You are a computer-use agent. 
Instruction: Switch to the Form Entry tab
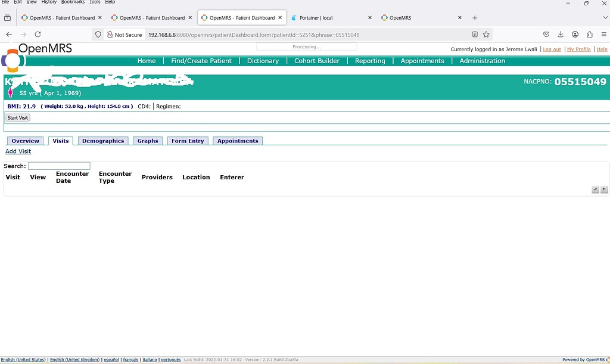pos(188,141)
